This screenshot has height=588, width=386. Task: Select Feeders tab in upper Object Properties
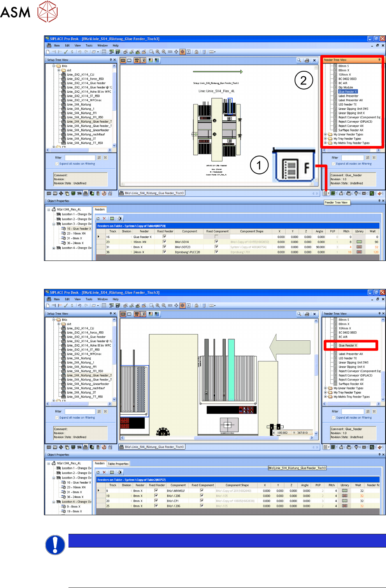click(x=100, y=209)
